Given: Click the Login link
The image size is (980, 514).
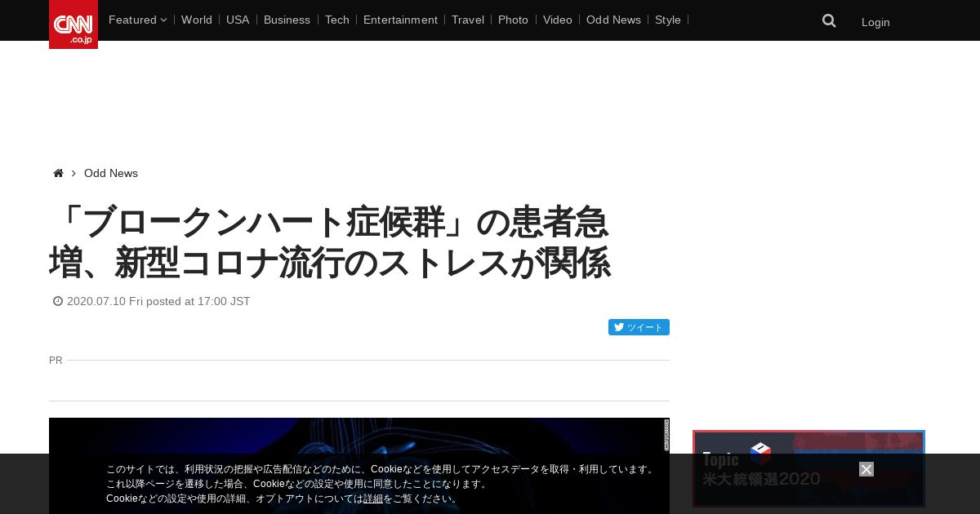Looking at the screenshot, I should pyautogui.click(x=875, y=22).
